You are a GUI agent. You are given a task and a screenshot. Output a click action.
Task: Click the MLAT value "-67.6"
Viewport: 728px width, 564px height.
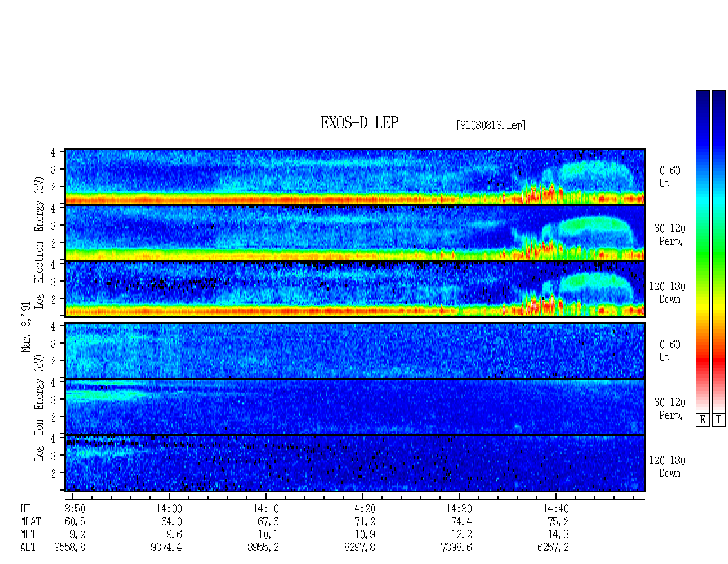point(265,521)
